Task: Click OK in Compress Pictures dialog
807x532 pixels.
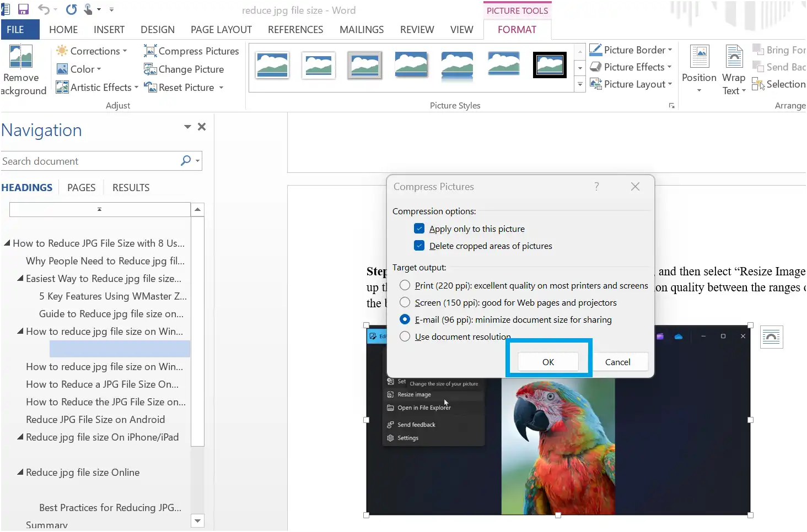Action: [548, 362]
